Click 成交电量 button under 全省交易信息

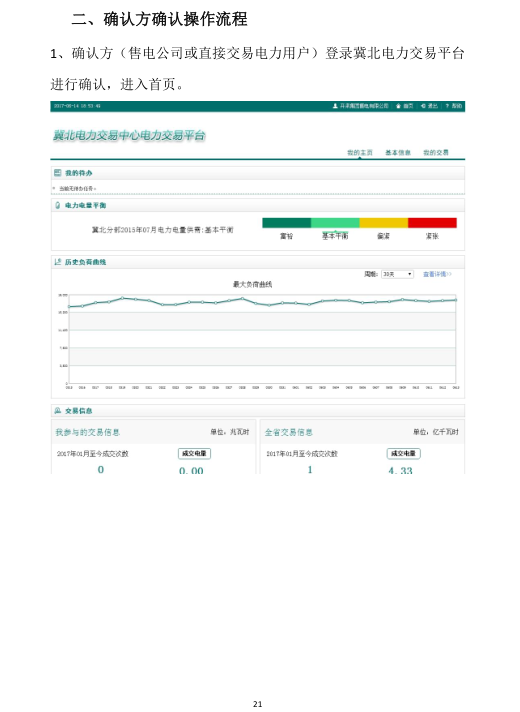click(404, 453)
